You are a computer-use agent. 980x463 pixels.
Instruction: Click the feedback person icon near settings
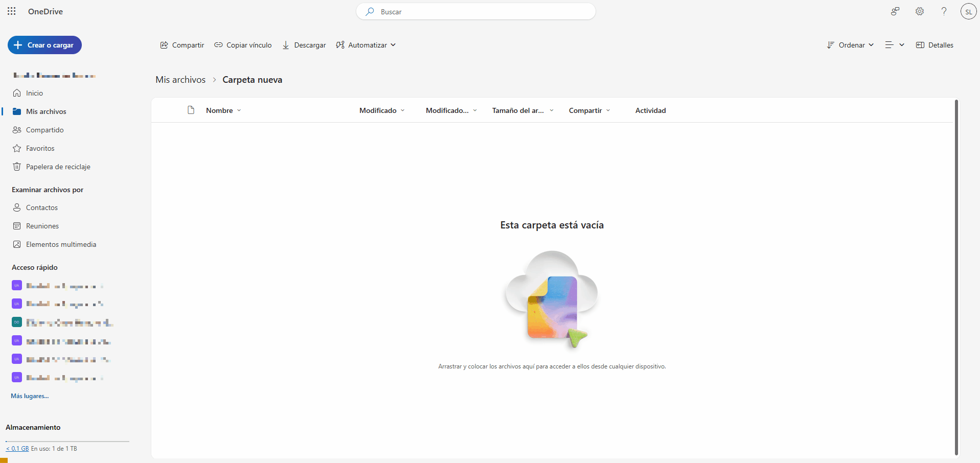pyautogui.click(x=895, y=11)
